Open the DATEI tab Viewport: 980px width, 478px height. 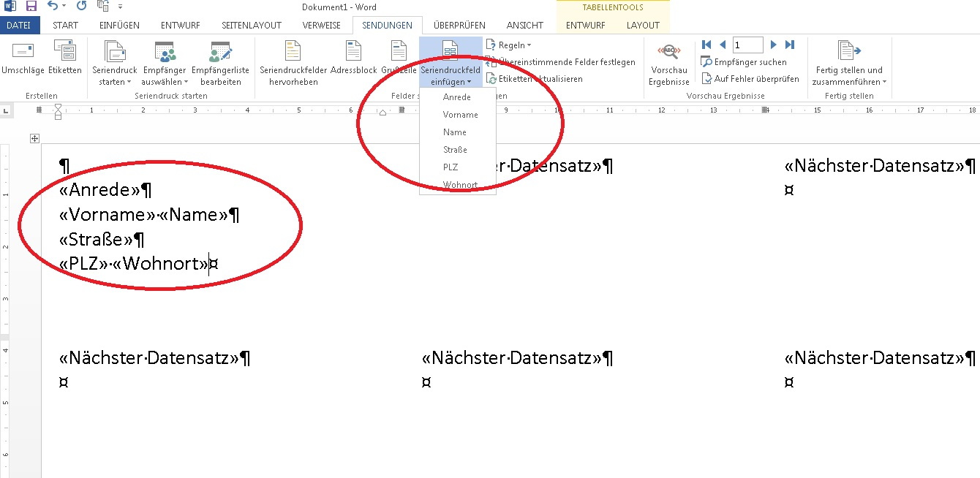[x=20, y=25]
